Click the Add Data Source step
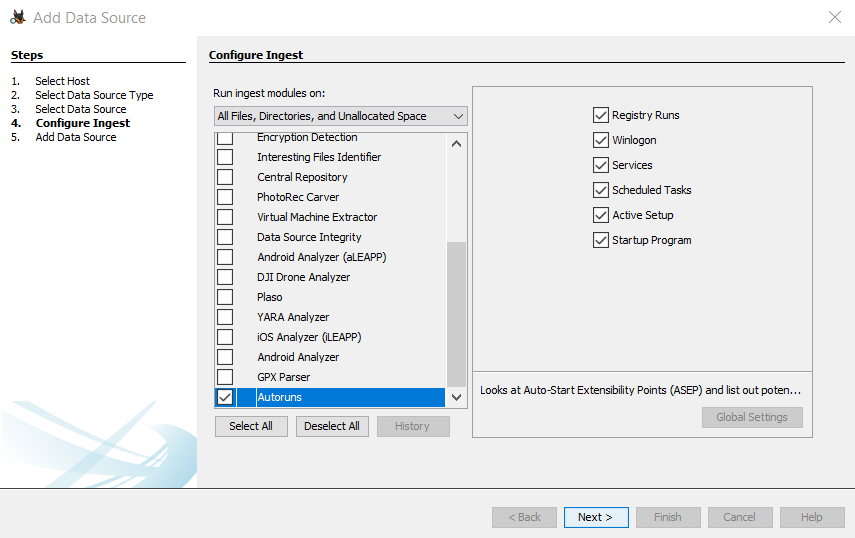The width and height of the screenshot is (855, 538). [x=76, y=137]
